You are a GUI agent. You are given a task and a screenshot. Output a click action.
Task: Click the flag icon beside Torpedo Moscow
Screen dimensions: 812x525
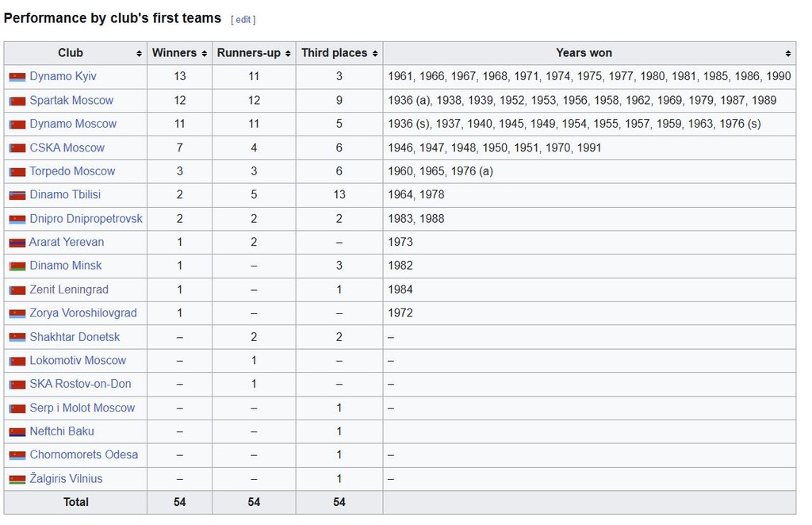click(x=17, y=172)
